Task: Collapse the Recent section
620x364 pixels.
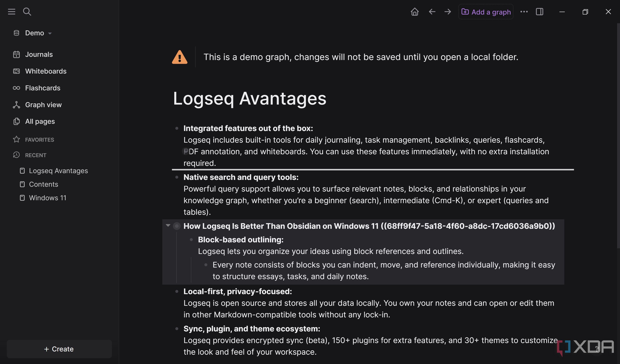Action: click(x=36, y=155)
